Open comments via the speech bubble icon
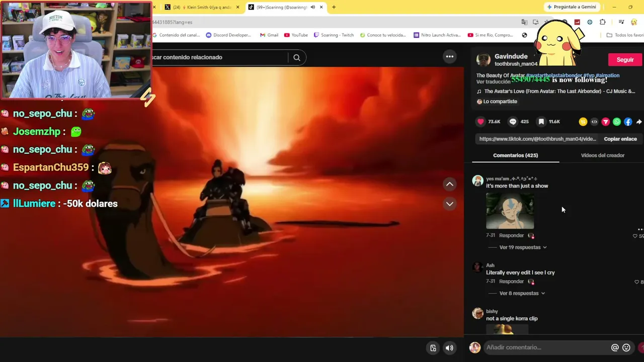 point(513,122)
